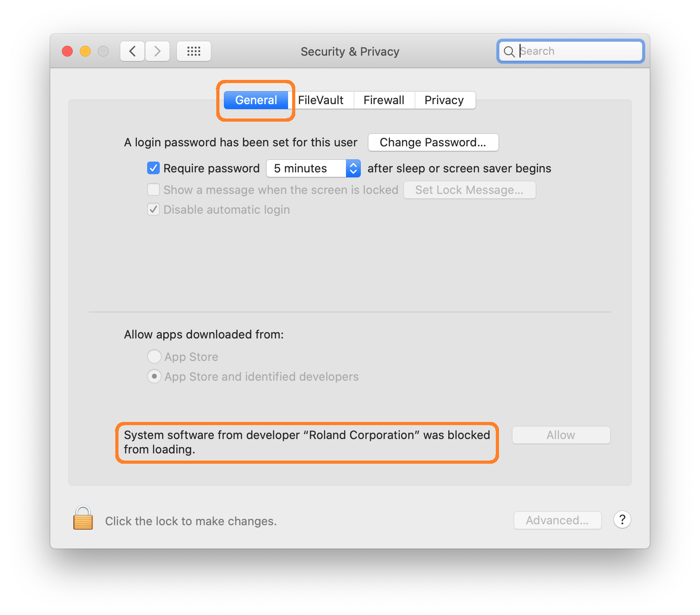
Task: Toggle Disable automatic login checkbox
Action: point(153,210)
